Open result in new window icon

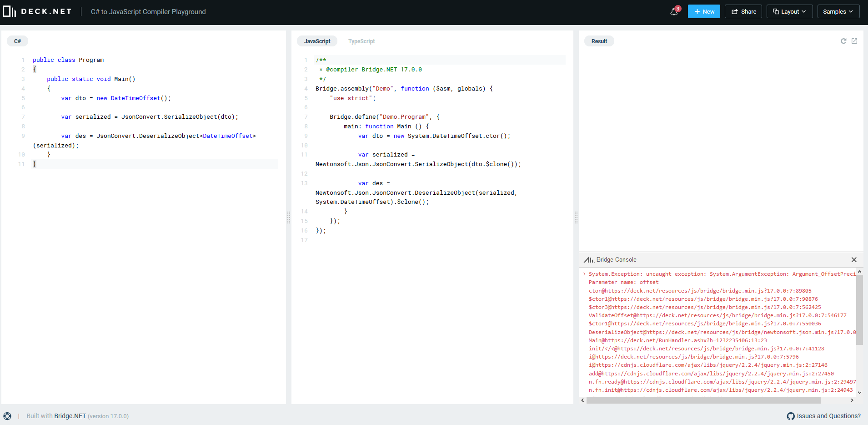(x=854, y=41)
